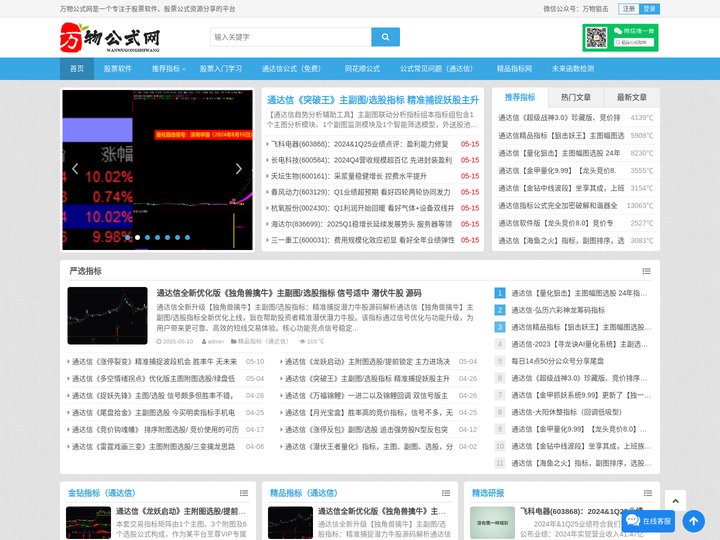Show next carousel slide arrow
Image resolution: width=720 pixels, height=540 pixels.
pos(238,169)
